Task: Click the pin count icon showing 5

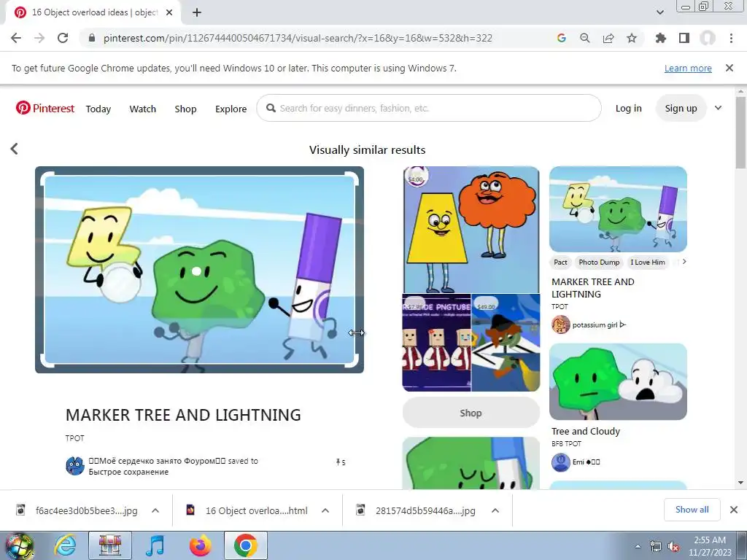Action: 341,462
